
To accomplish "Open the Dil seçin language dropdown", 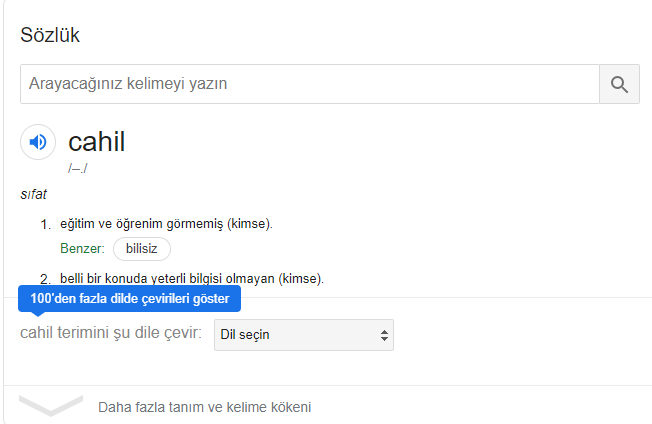I will point(303,335).
